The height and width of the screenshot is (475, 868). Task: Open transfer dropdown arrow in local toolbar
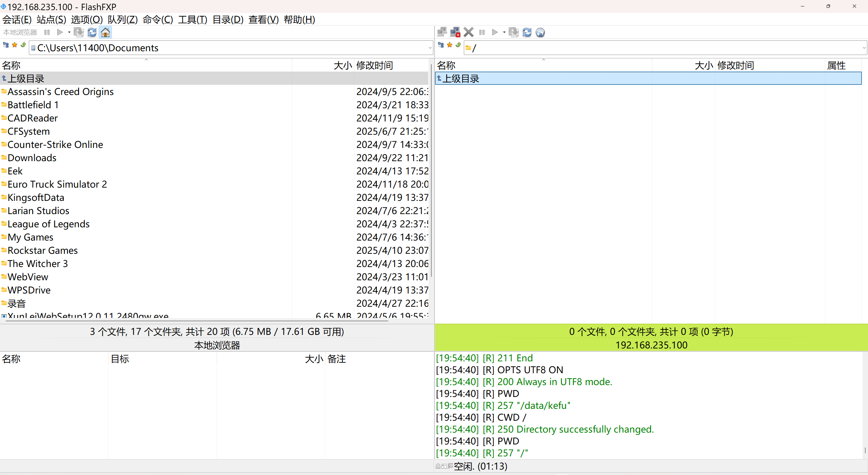[69, 32]
